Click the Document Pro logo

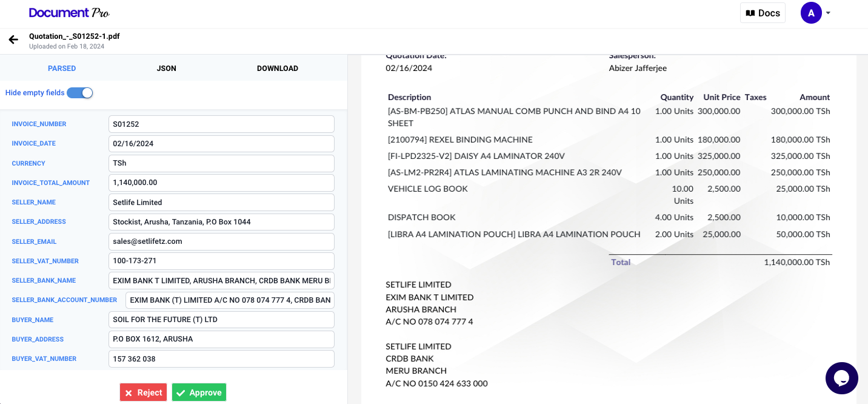68,12
